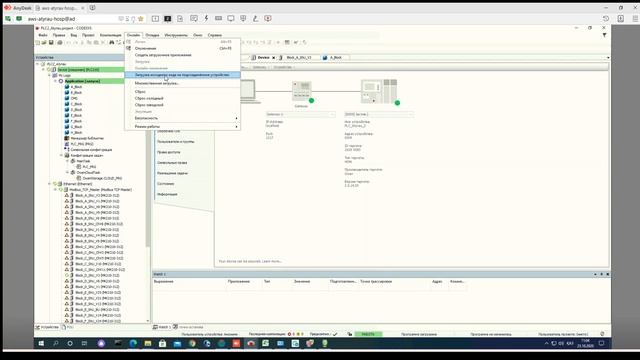Click CODESYS Open Project toolbar icon
The width and height of the screenshot is (640, 360).
[44, 42]
